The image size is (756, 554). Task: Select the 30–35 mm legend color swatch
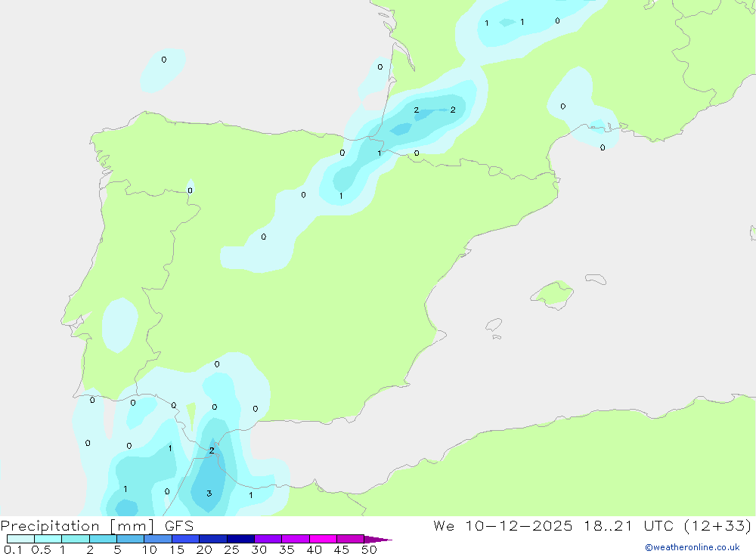[x=268, y=539]
